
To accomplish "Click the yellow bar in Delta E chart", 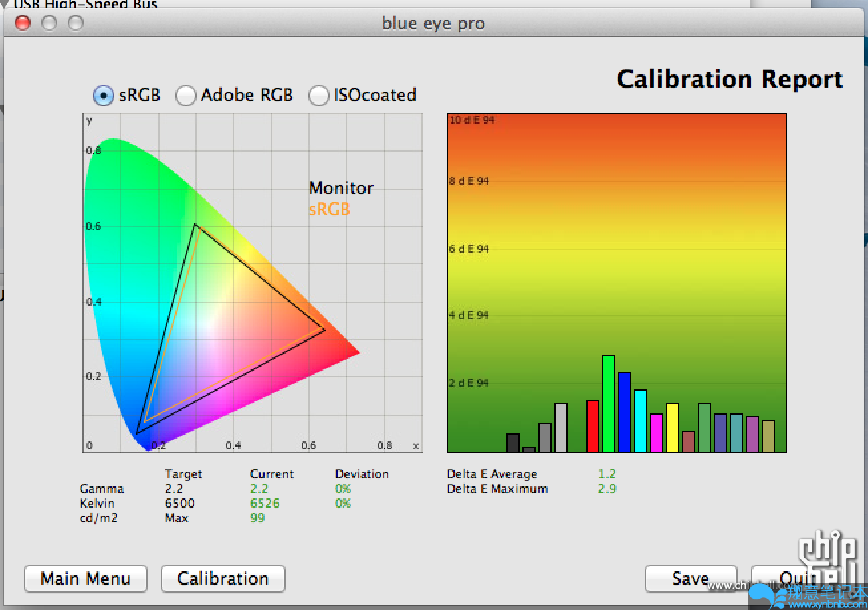I will pyautogui.click(x=673, y=428).
